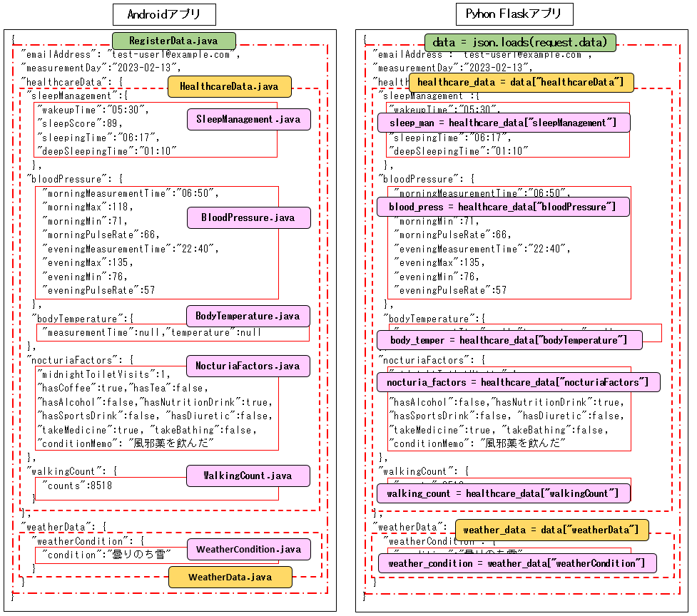Click takeMedicine line in Android panel
The image size is (697, 616).
(147, 431)
